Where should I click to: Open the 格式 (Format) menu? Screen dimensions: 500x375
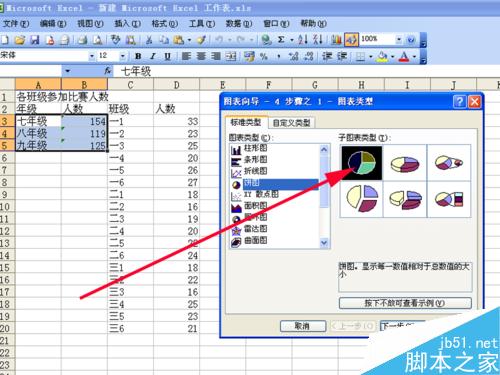164,23
